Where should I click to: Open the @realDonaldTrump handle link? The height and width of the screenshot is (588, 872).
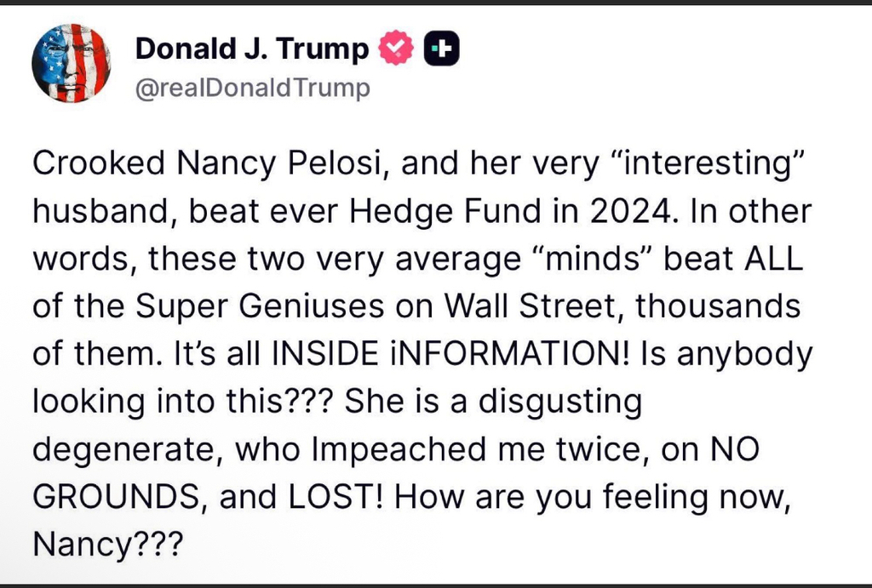[252, 88]
